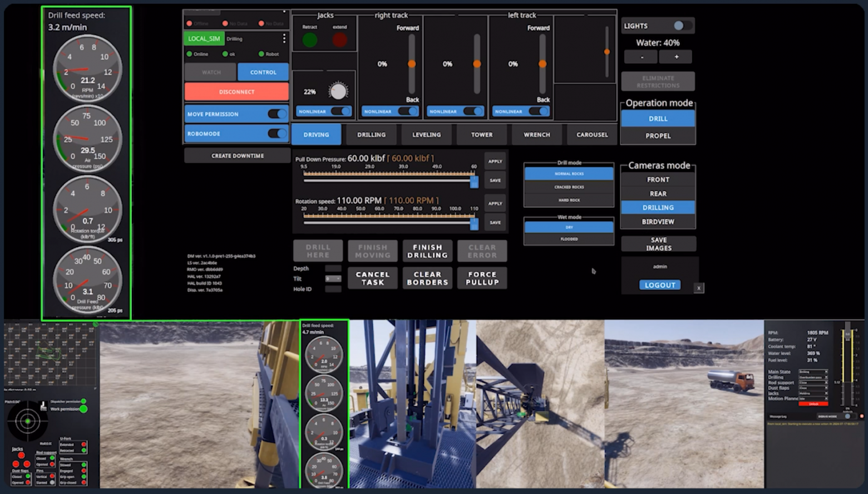Open the Motion Planner dropdown

(813, 399)
